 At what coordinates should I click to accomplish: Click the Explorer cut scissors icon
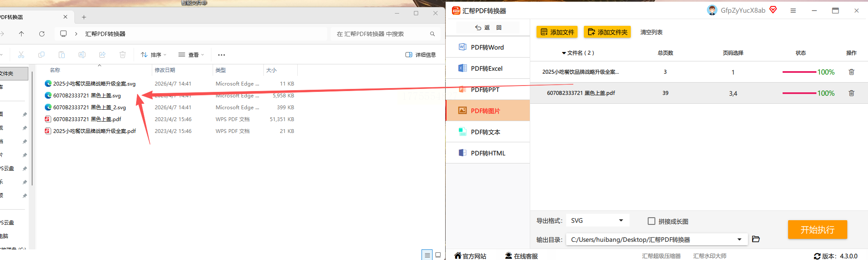(x=21, y=55)
